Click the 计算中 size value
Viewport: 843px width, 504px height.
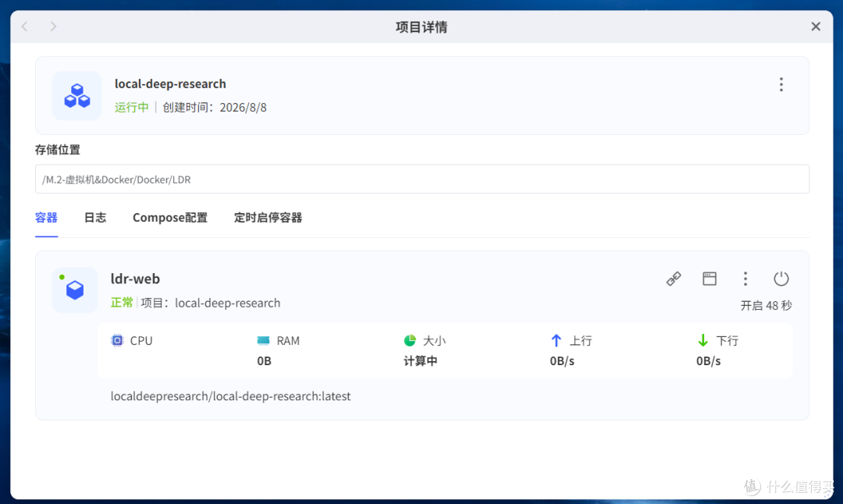coord(421,361)
